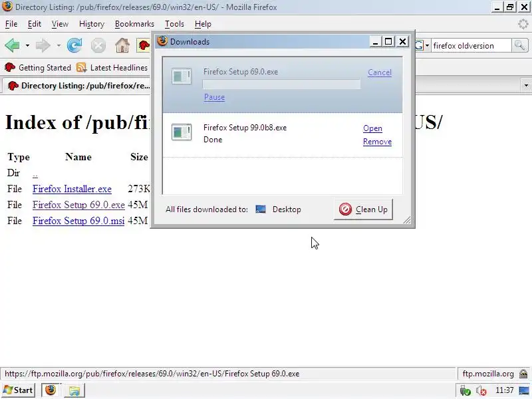This screenshot has width=532, height=399.
Task: Click the Firefox Setup 99.0b8.exe file icon
Action: pyautogui.click(x=182, y=132)
